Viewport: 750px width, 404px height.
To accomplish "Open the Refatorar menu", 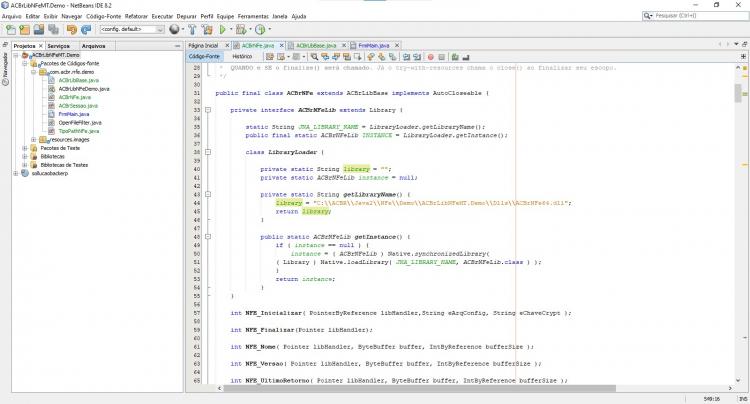I will (136, 16).
